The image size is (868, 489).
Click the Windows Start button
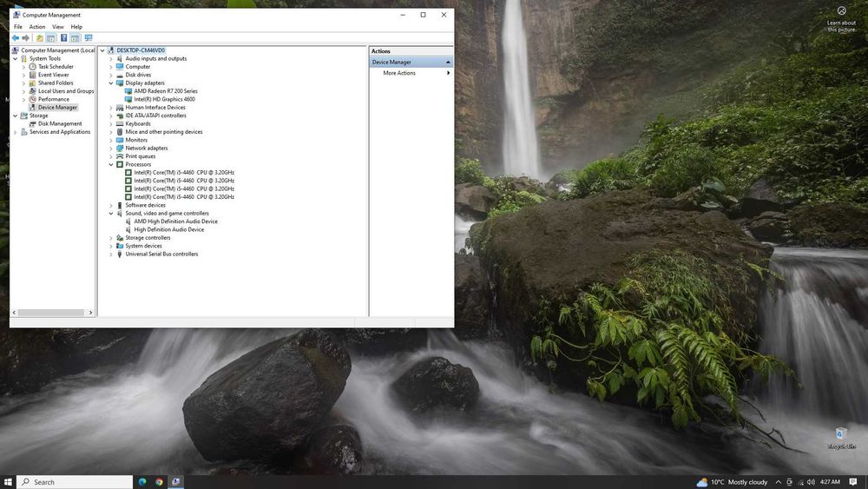[x=8, y=482]
